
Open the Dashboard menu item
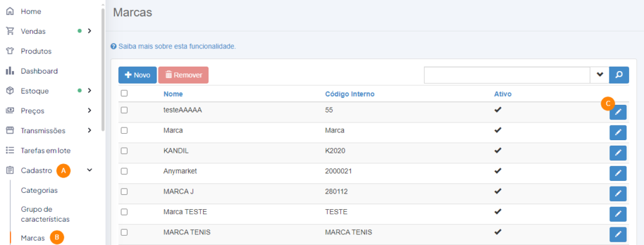point(40,71)
